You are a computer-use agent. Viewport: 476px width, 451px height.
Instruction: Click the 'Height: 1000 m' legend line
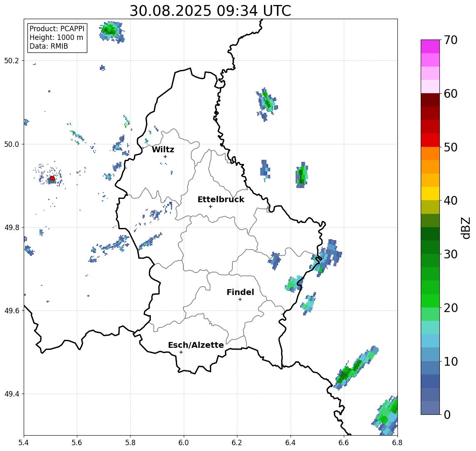[x=56, y=37]
